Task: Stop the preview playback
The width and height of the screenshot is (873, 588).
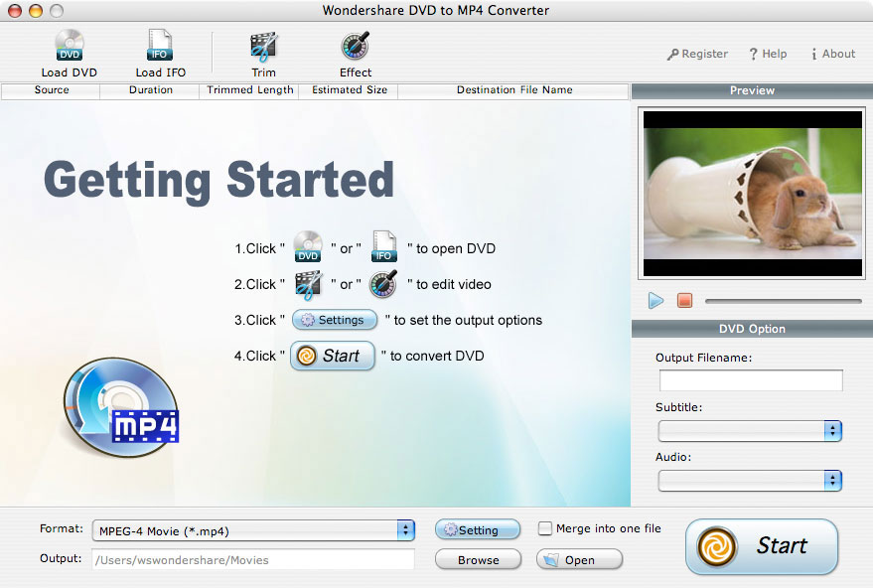Action: click(685, 301)
